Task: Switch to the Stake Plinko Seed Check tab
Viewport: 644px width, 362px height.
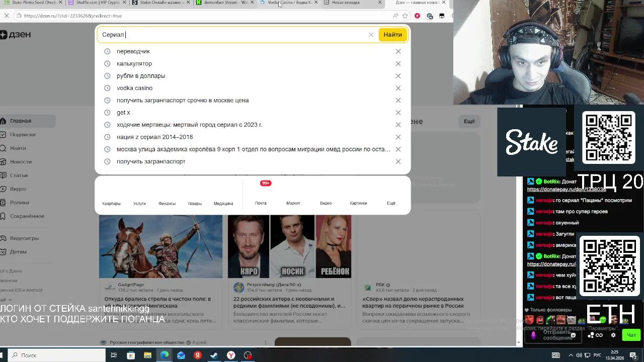Action: click(33, 3)
